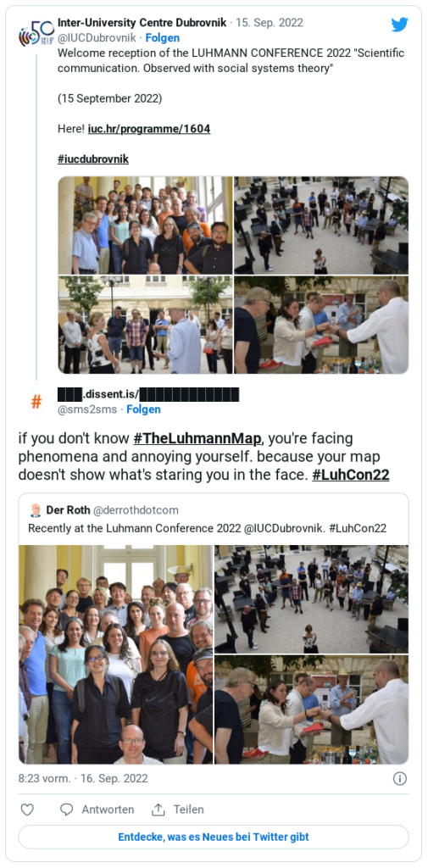Click Der Roth's small profile avatar
Viewport: 428px width, 868px height.
(x=36, y=509)
